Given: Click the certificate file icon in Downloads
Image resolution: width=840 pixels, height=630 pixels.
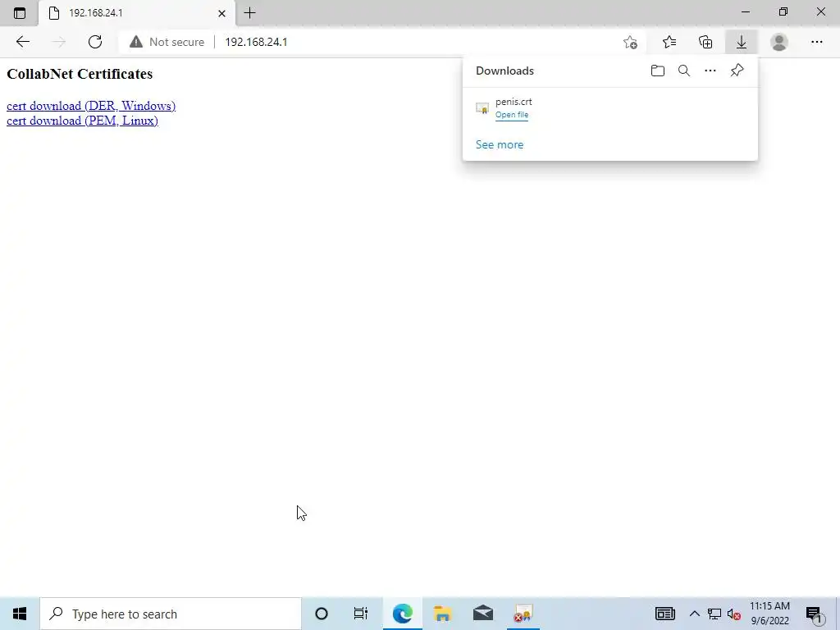Looking at the screenshot, I should point(482,108).
